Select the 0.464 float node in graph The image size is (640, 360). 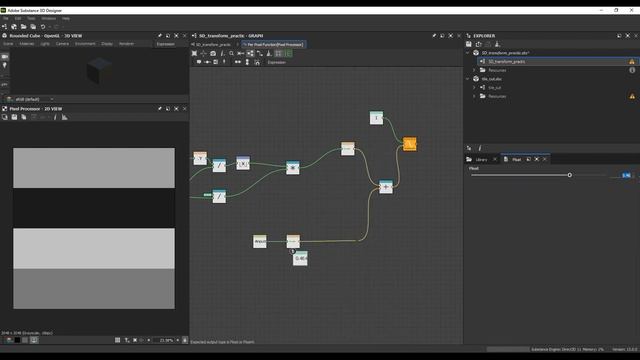point(300,258)
